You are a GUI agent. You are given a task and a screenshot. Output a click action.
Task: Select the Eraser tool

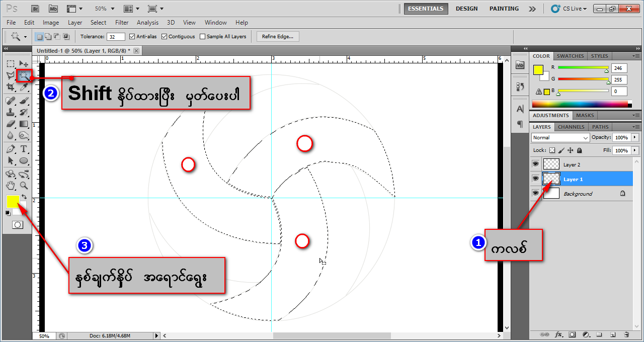tap(11, 124)
